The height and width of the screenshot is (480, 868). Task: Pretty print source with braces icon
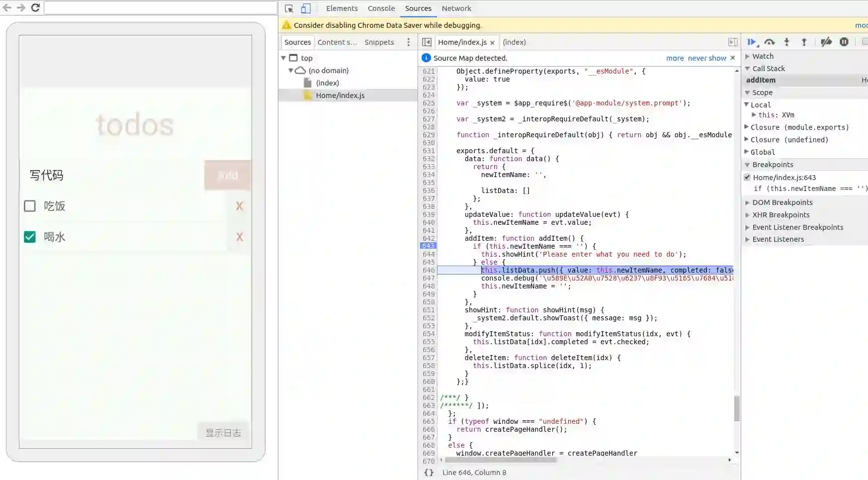(x=429, y=473)
